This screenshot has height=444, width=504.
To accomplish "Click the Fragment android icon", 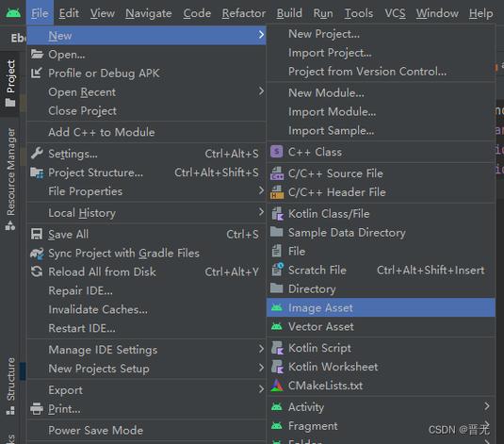I will (x=277, y=426).
